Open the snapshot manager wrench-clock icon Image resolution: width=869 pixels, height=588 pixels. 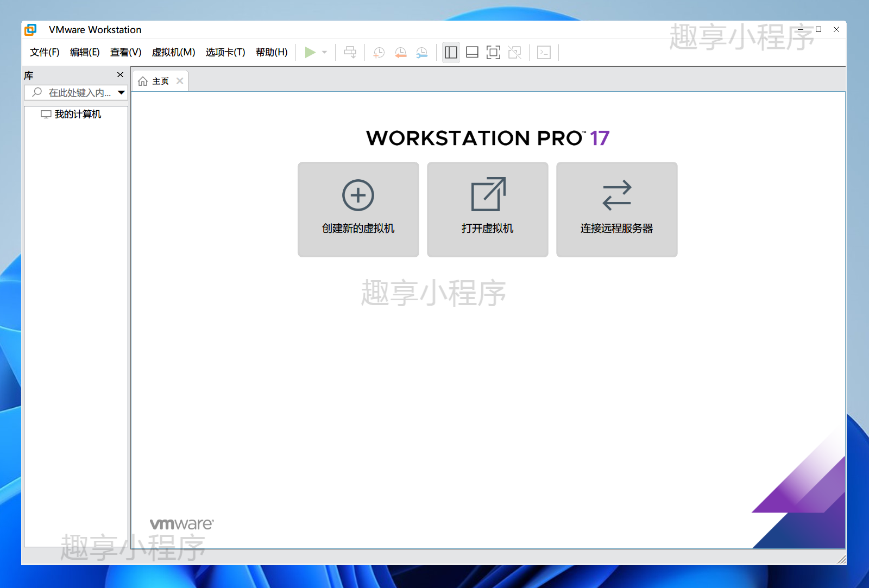(x=421, y=52)
